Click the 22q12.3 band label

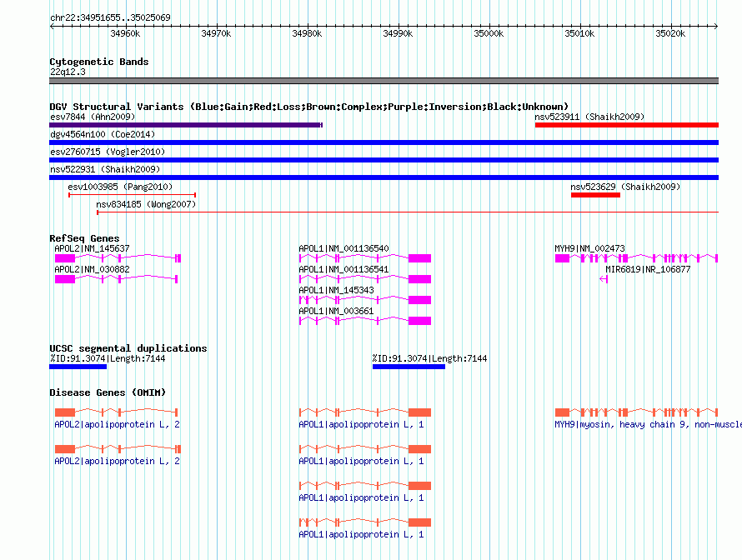(68, 72)
